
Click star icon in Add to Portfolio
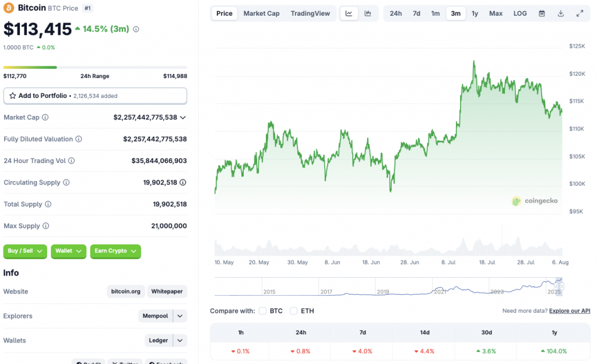point(13,96)
